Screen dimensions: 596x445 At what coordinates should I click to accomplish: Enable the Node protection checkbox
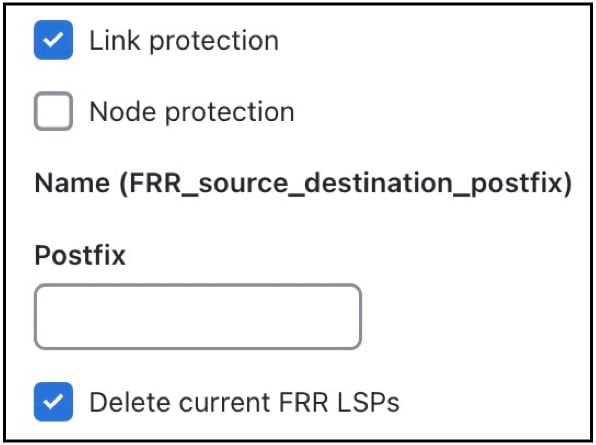pos(53,111)
